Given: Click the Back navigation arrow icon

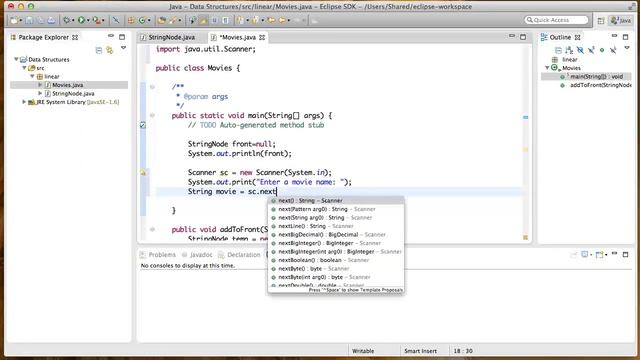Looking at the screenshot, I should point(282,20).
